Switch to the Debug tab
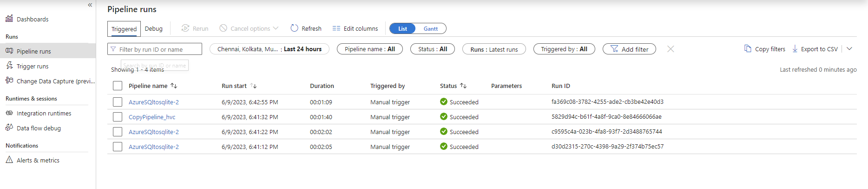Image resolution: width=868 pixels, height=189 pixels. (154, 29)
